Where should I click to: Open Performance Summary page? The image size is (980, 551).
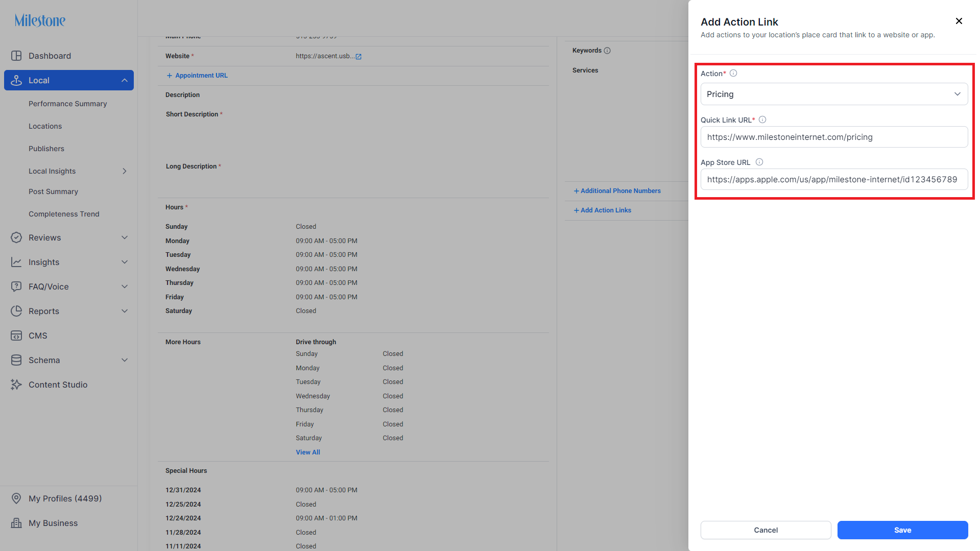(x=68, y=104)
